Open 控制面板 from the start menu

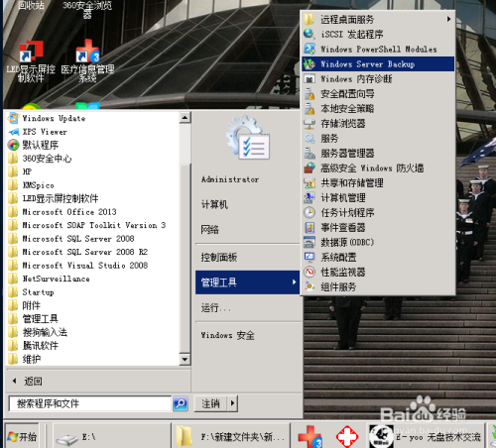(x=219, y=257)
